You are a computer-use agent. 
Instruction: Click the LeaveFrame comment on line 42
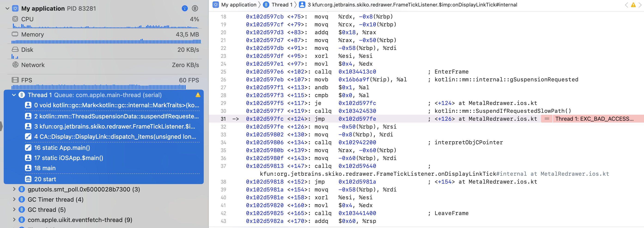click(x=451, y=213)
